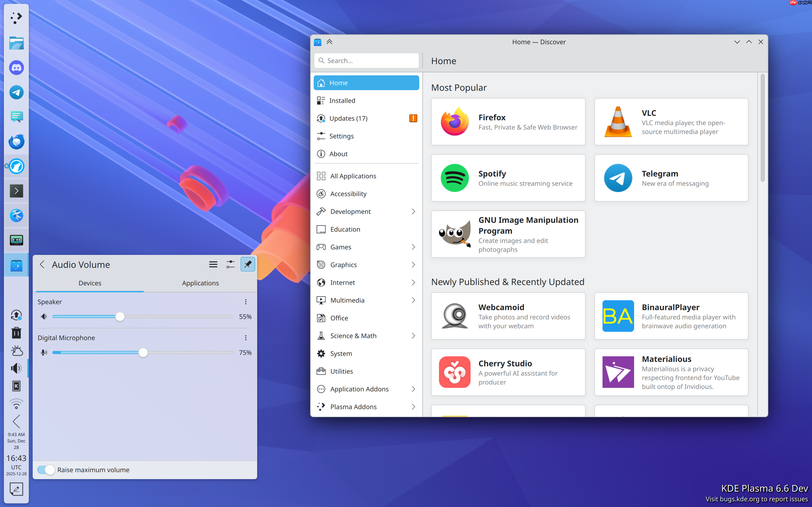812x507 pixels.
Task: Switch to the Applications tab
Action: [200, 283]
